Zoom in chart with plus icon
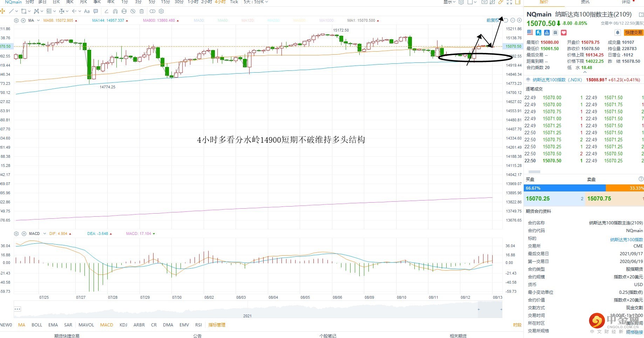 pyautogui.click(x=520, y=20)
